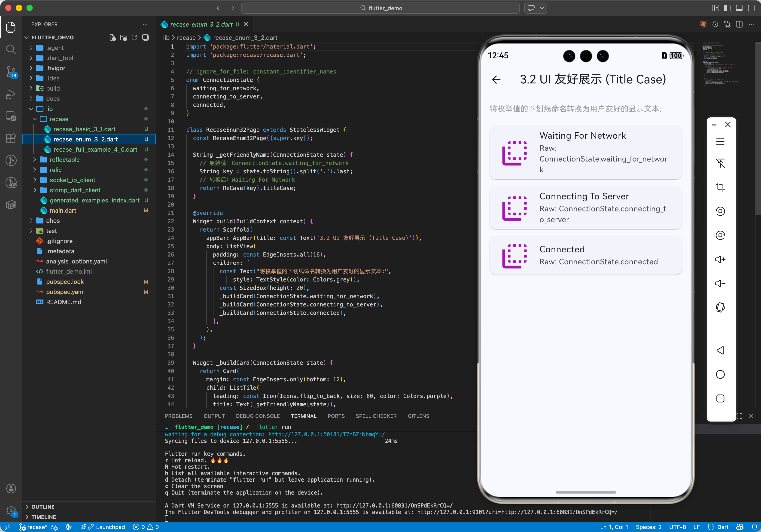761x532 pixels.
Task: Switch to the PROBLEMS panel tab
Action: click(178, 416)
